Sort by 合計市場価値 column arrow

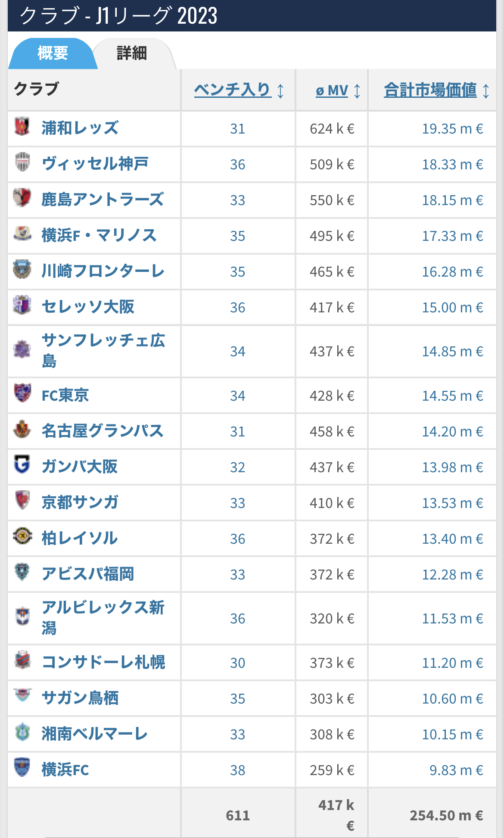tap(486, 91)
